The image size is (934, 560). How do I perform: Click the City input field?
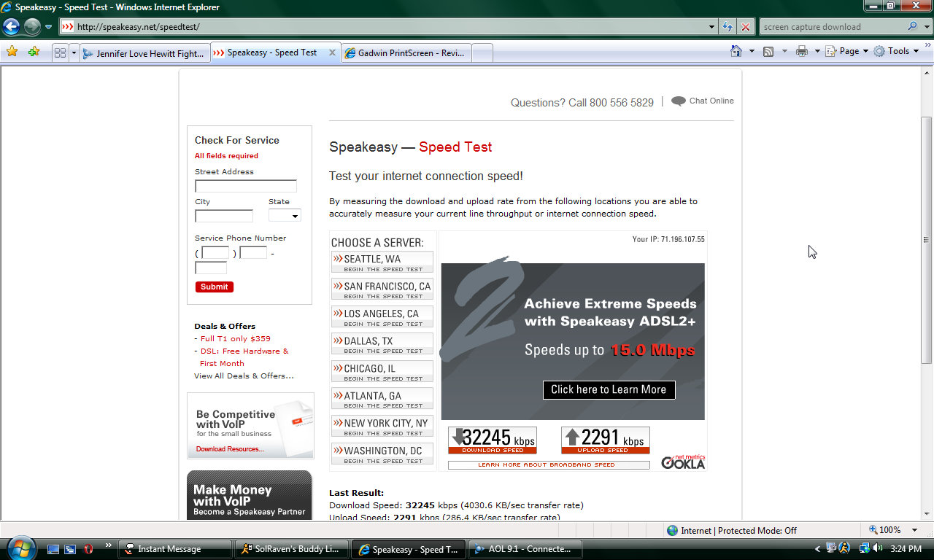click(224, 216)
